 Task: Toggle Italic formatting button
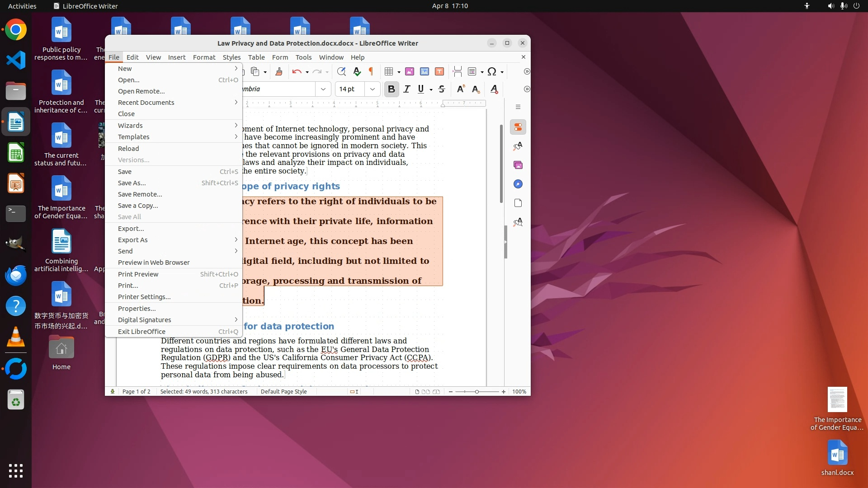click(x=406, y=89)
